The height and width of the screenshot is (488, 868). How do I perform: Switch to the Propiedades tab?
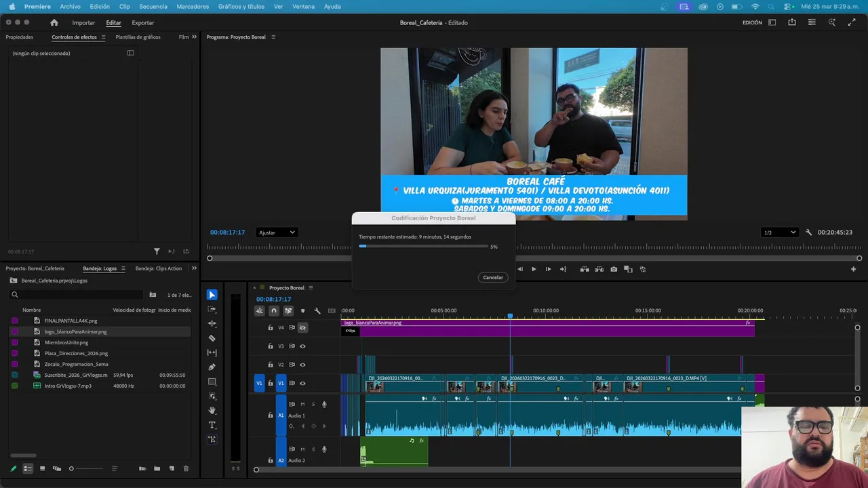[20, 37]
